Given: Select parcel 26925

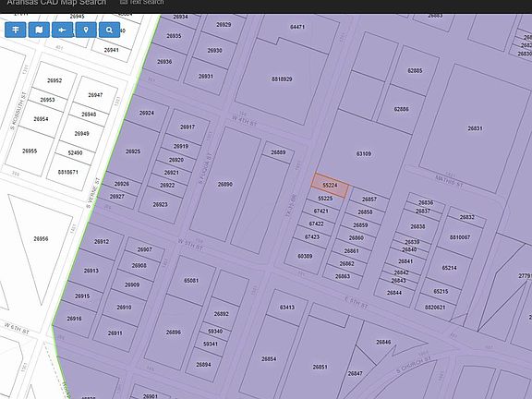Looking at the screenshot, I should (133, 151).
